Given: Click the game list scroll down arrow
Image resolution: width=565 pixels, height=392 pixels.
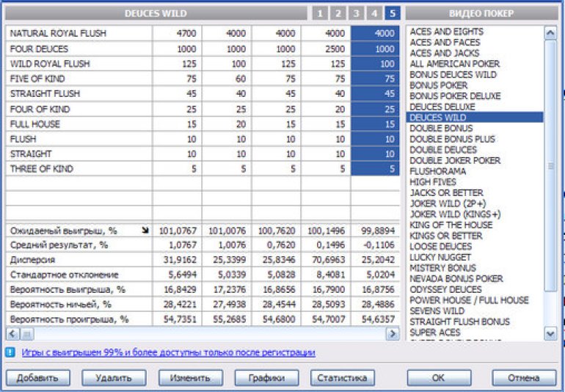Looking at the screenshot, I should point(551,333).
